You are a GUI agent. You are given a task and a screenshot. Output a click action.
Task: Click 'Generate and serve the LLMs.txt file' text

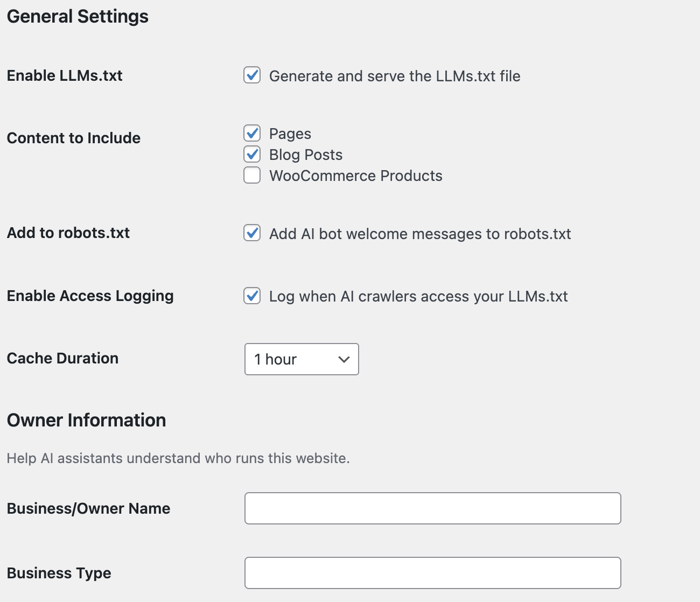[x=395, y=76]
